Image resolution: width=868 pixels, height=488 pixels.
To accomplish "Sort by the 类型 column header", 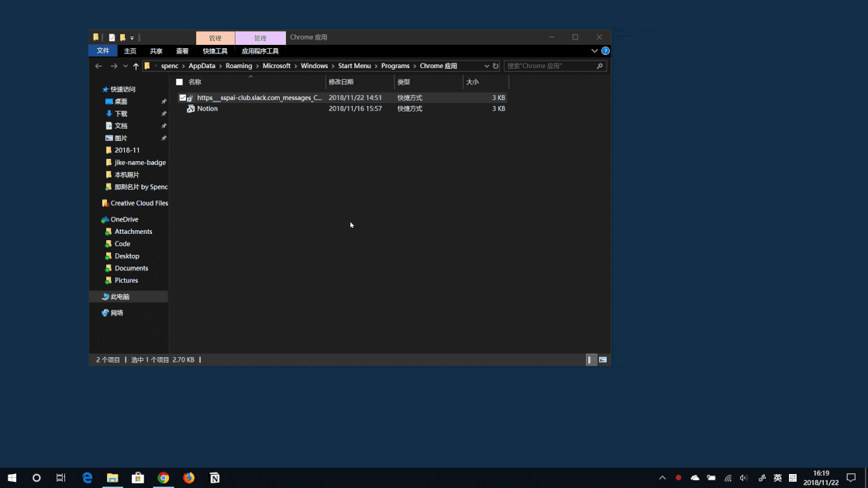I will tap(404, 82).
